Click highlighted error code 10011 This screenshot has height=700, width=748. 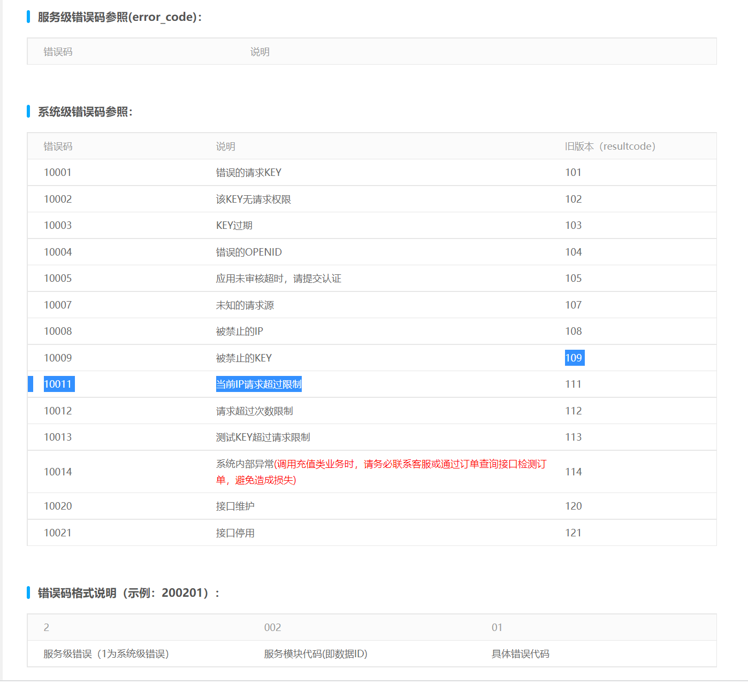59,384
